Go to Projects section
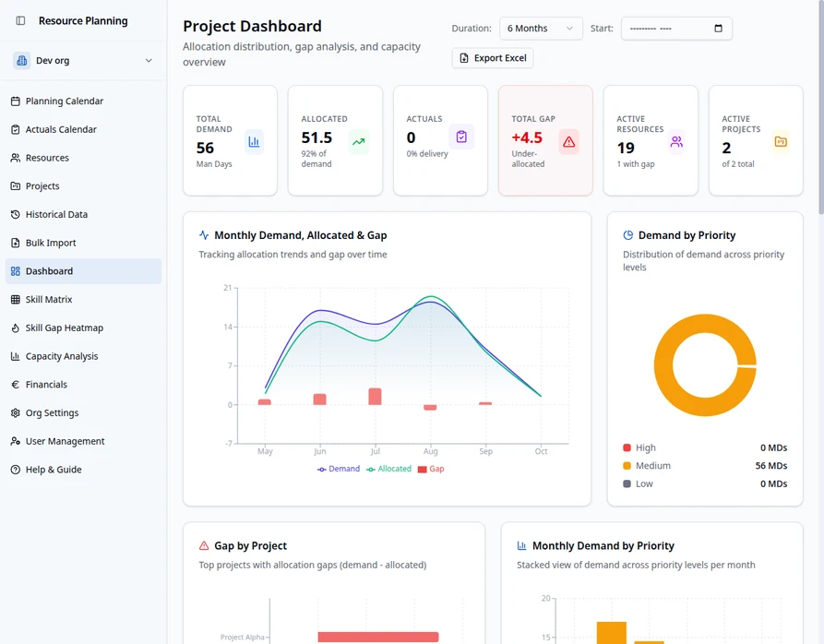 tap(83, 186)
